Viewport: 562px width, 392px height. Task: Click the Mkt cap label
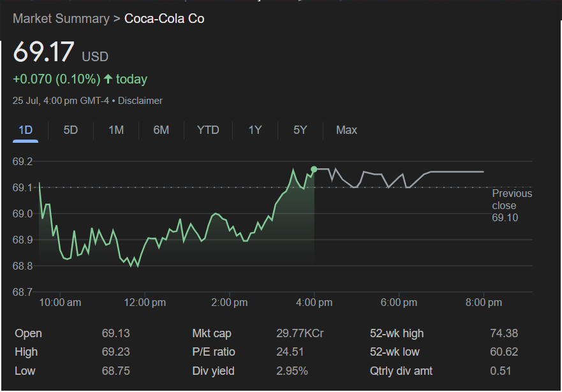click(212, 333)
